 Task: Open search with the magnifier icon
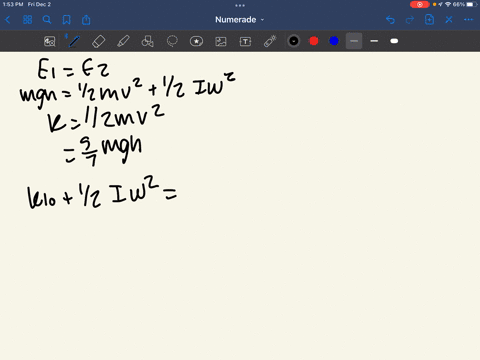47,20
